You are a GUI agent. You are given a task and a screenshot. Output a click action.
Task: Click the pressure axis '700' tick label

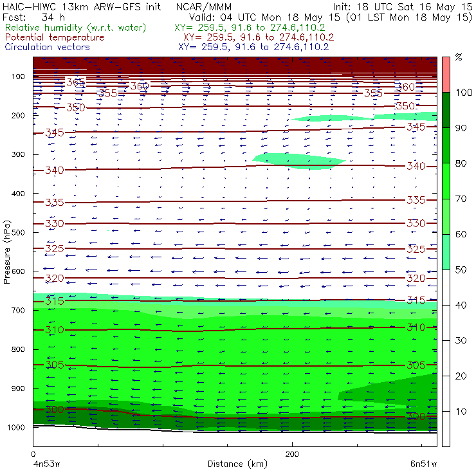coord(18,310)
